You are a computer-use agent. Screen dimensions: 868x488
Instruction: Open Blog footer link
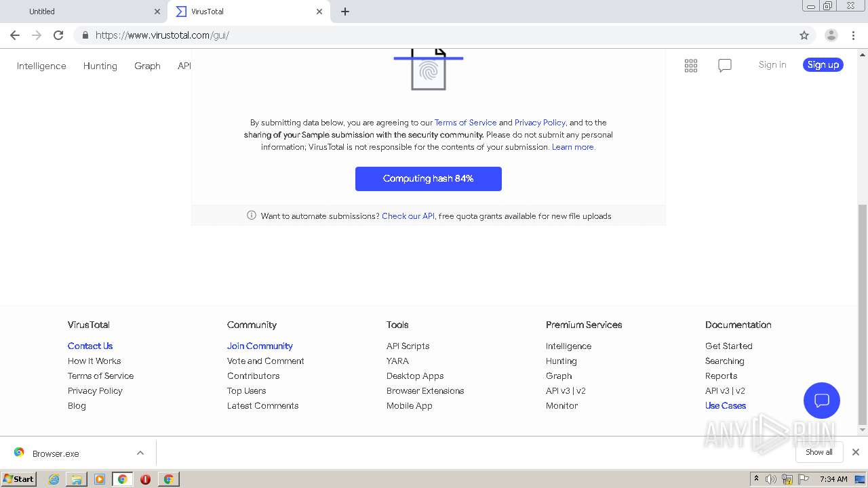point(77,405)
